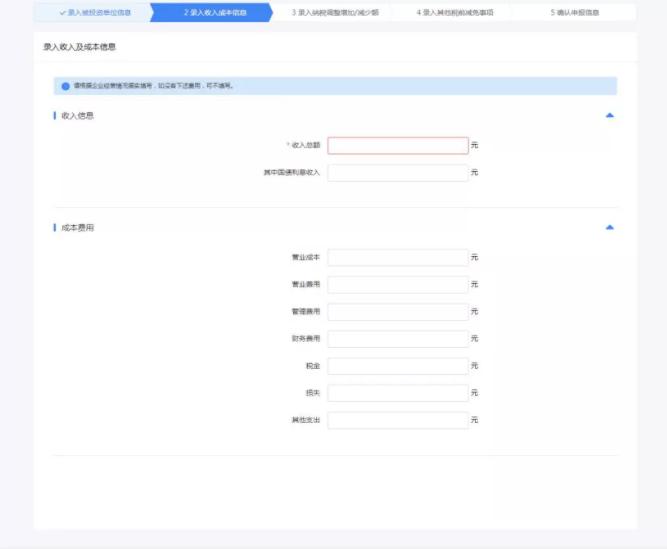Select the 收入信息 section heading

click(x=77, y=116)
